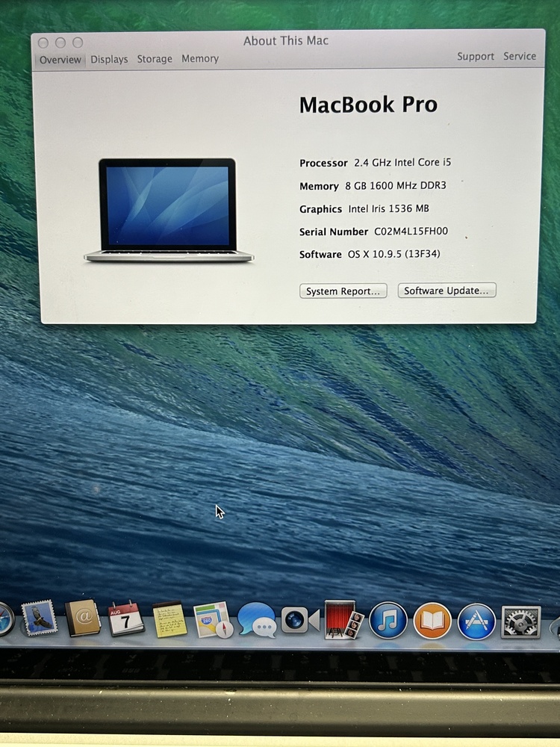The width and height of the screenshot is (560, 747).
Task: Open the Storage tab
Action: pos(155,59)
